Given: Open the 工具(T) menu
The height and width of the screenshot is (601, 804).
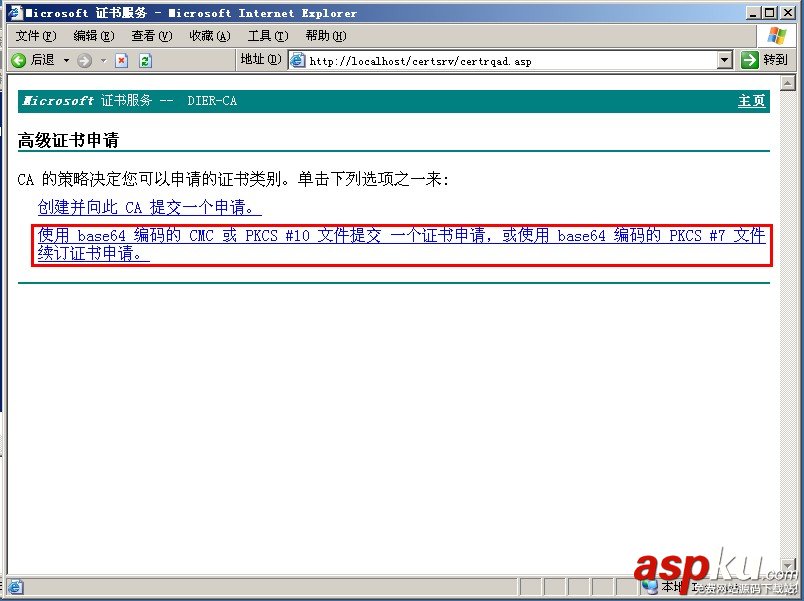Looking at the screenshot, I should pos(268,36).
